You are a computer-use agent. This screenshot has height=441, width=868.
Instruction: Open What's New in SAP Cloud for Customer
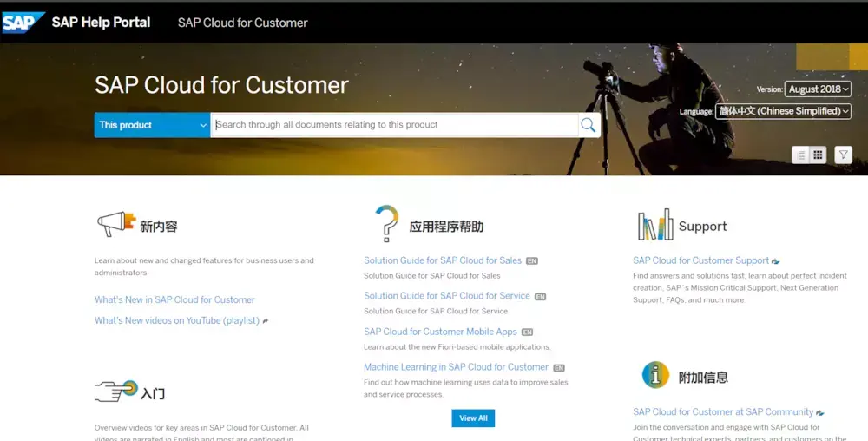pyautogui.click(x=174, y=299)
